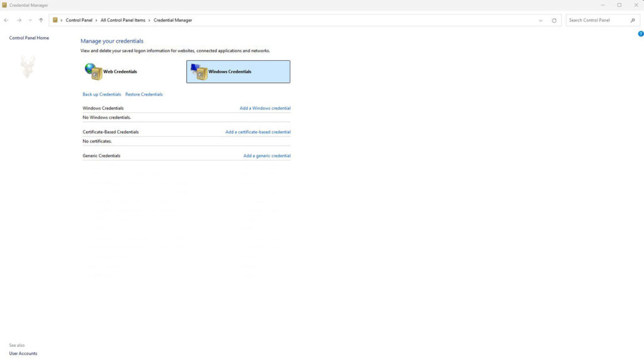Select Credential Manager breadcrumb

(172, 20)
